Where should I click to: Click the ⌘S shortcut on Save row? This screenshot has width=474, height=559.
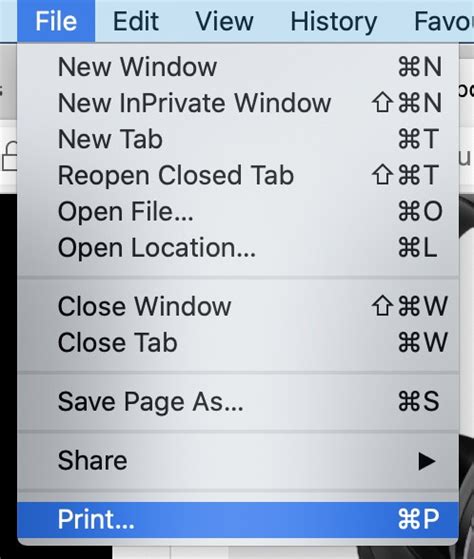(418, 401)
